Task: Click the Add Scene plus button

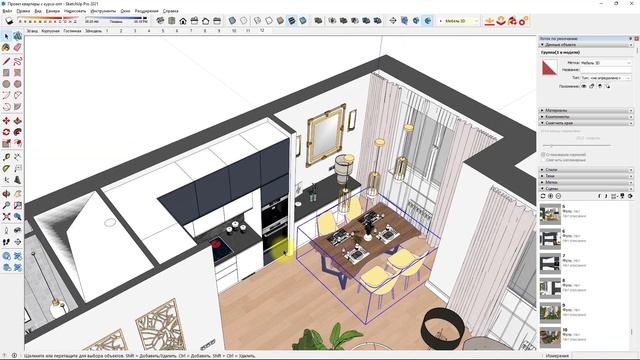Action: pyautogui.click(x=551, y=196)
